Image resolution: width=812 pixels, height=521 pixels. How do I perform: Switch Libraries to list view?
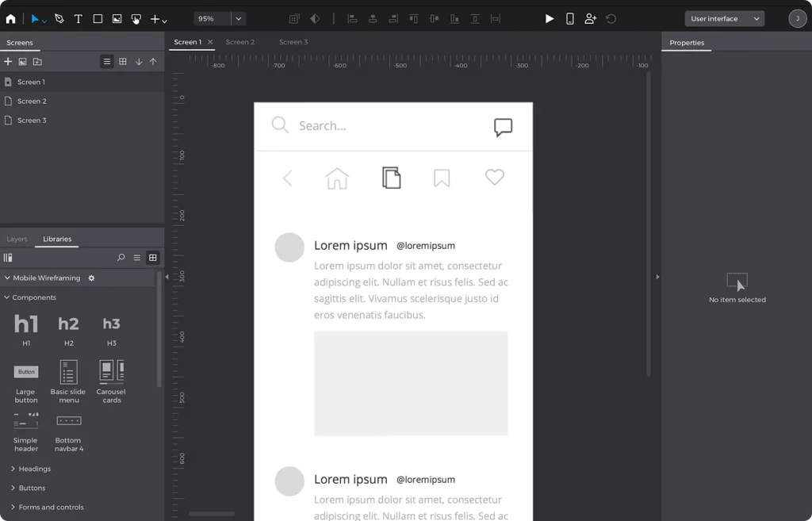136,258
